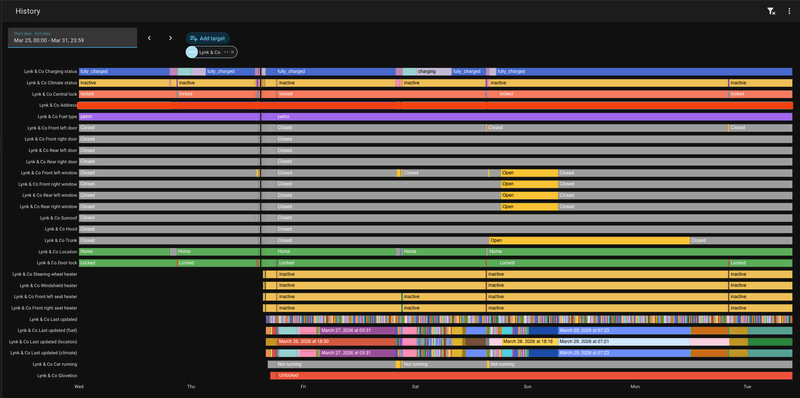Select the Lynk & Co Rear left window label
The width and height of the screenshot is (800, 398).
(50, 195)
